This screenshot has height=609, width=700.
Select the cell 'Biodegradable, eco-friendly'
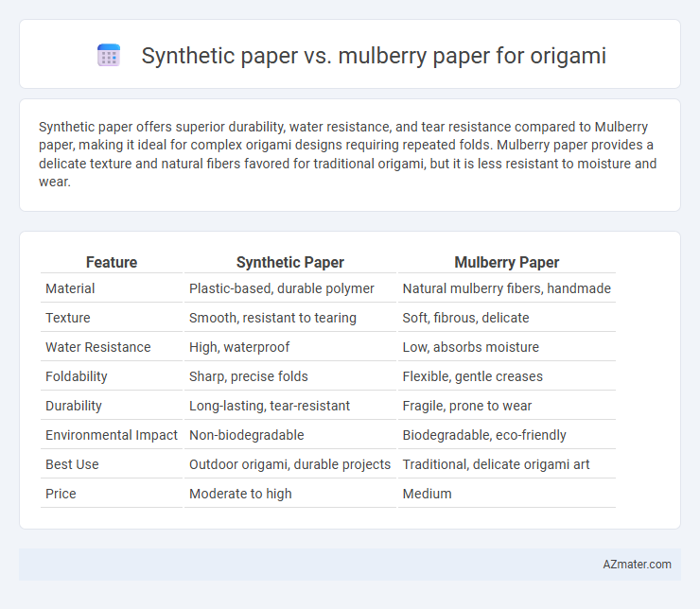(x=484, y=435)
